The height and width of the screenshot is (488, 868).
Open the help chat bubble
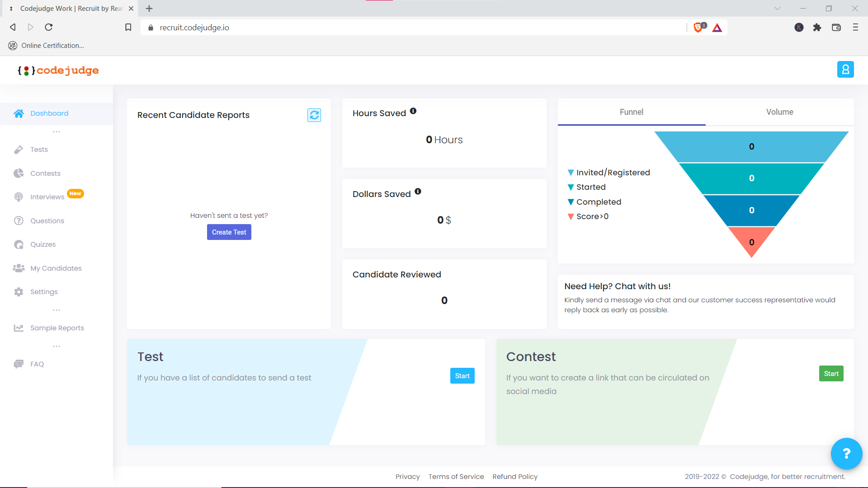coord(846,453)
